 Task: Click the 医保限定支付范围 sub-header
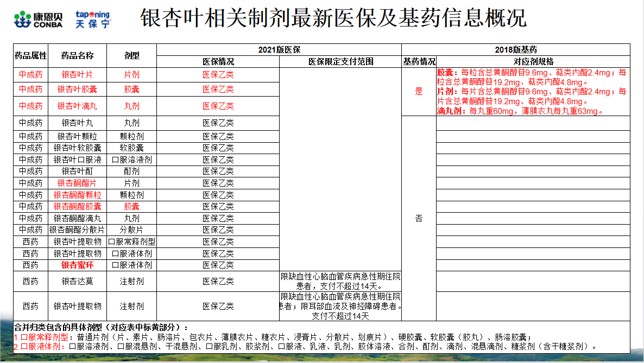click(341, 62)
